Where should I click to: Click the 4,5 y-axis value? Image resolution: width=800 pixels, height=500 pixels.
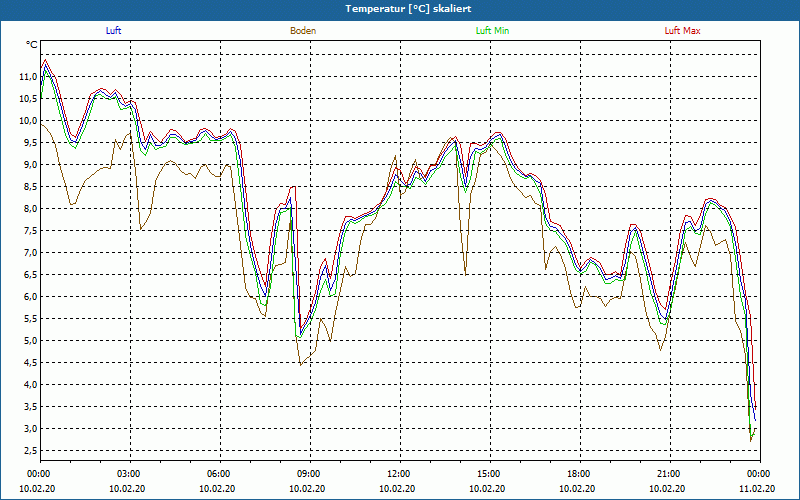[x=30, y=362]
